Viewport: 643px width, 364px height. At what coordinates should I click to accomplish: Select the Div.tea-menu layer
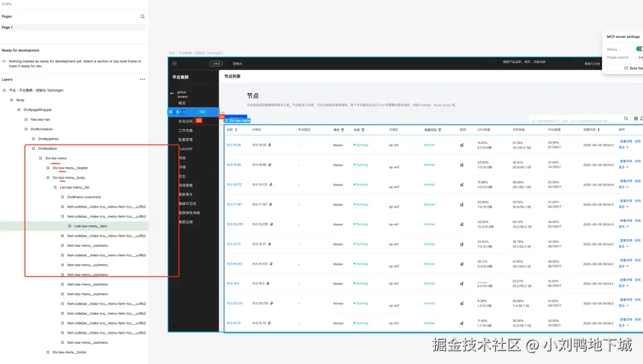(56, 158)
